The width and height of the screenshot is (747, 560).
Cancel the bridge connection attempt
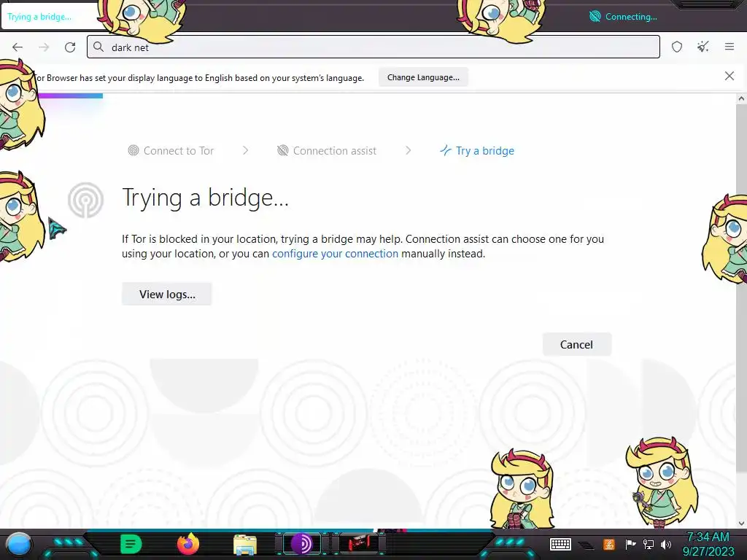pyautogui.click(x=576, y=345)
